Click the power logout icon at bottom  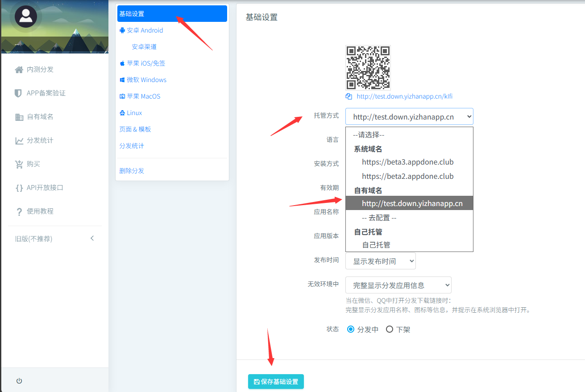coord(19,381)
